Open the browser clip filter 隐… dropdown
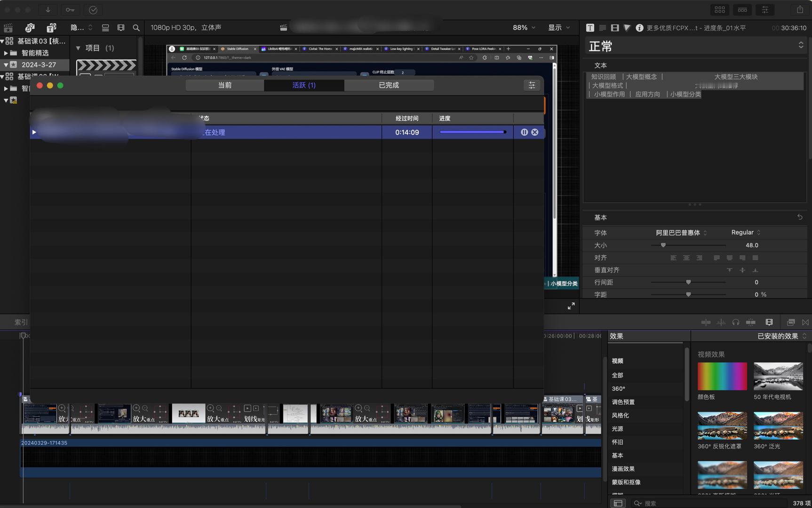Screen dimensions: 812x508 coord(81,28)
